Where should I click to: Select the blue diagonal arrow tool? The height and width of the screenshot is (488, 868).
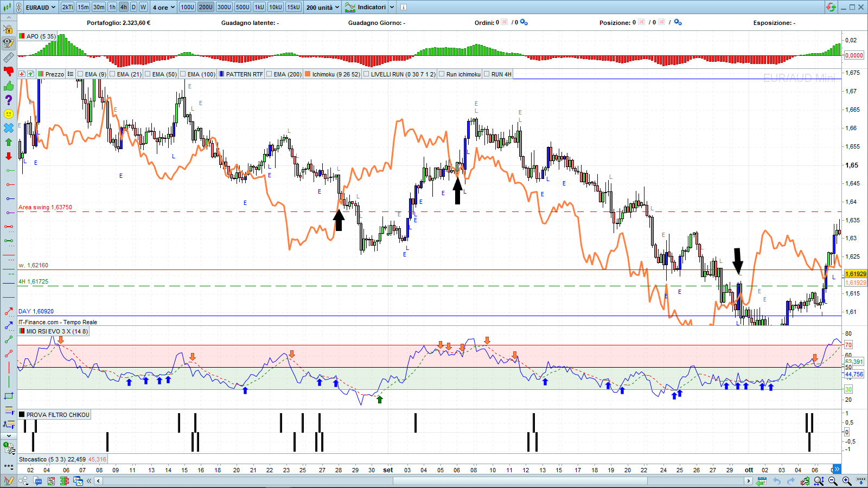[x=9, y=325]
